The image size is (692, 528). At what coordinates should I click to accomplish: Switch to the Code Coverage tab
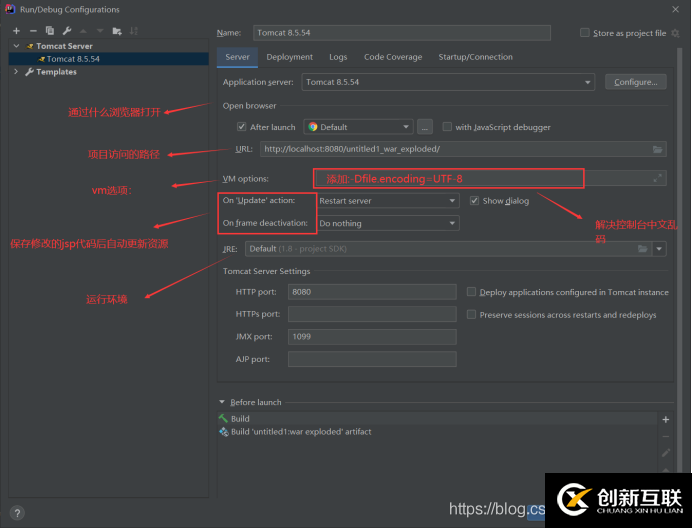coord(393,57)
